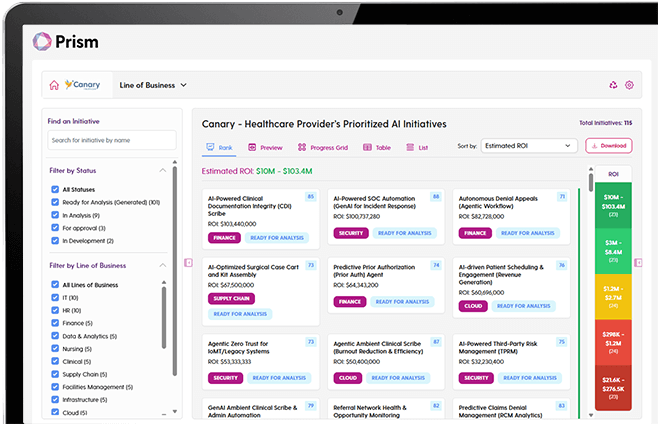
Task: Select the green $10M - $103.4M ROI band
Action: pyautogui.click(x=613, y=202)
